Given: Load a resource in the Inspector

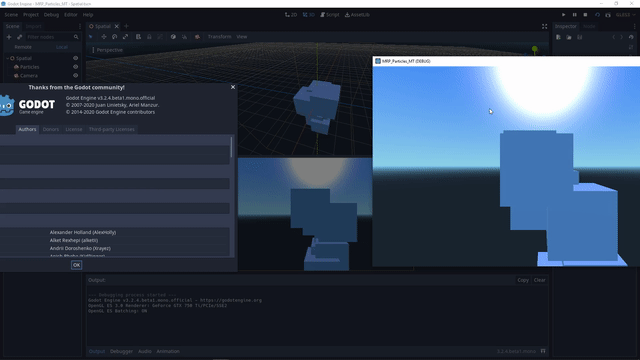Looking at the screenshot, I should pyautogui.click(x=569, y=37).
